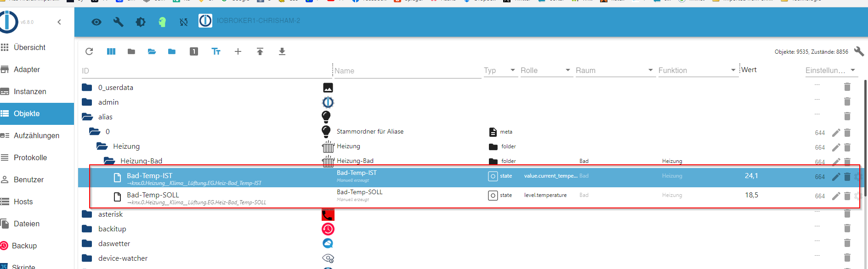Screen dimensions: 868x269
Task: Edit the Bad-Temp-IST object with pencil icon
Action: click(836, 177)
